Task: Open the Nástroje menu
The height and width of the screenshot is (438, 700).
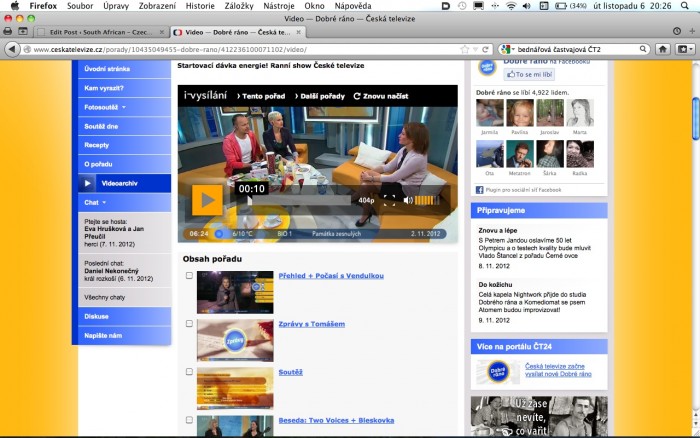Action: point(279,6)
